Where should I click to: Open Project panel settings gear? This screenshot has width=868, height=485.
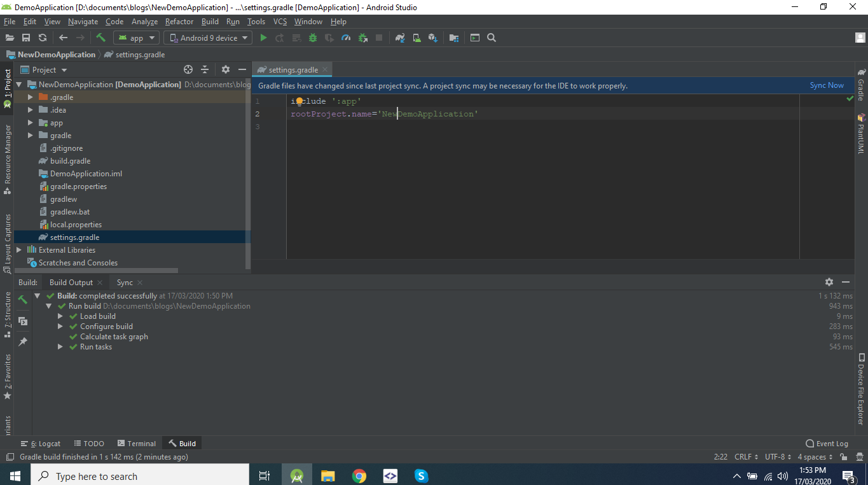click(225, 69)
